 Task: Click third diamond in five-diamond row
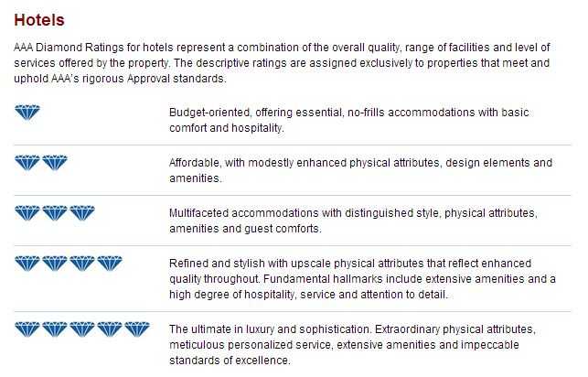pos(82,329)
